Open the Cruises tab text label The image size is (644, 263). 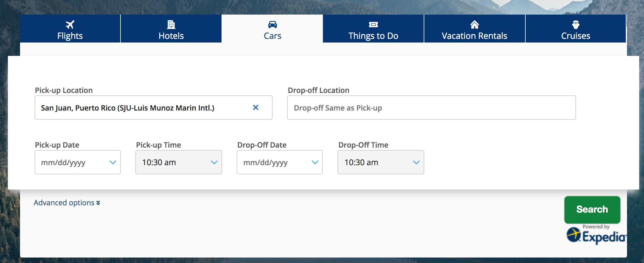pyautogui.click(x=575, y=36)
